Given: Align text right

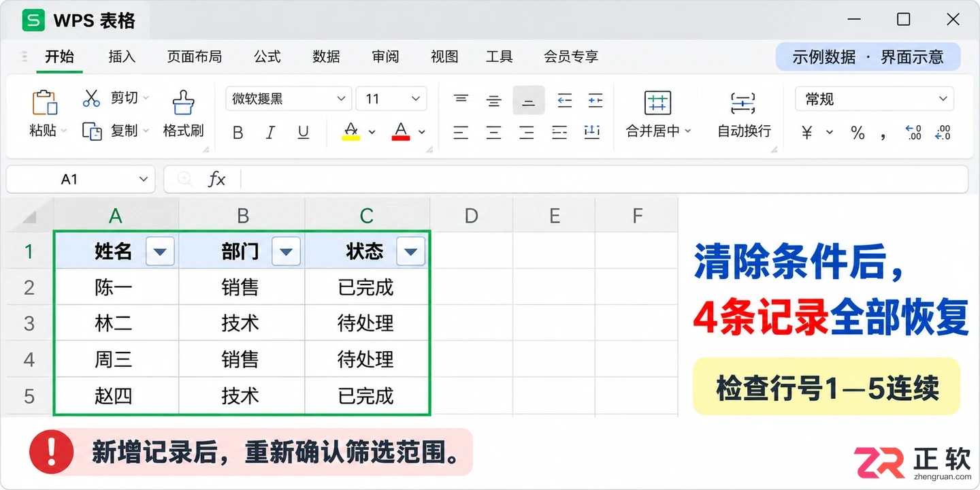Looking at the screenshot, I should [527, 132].
